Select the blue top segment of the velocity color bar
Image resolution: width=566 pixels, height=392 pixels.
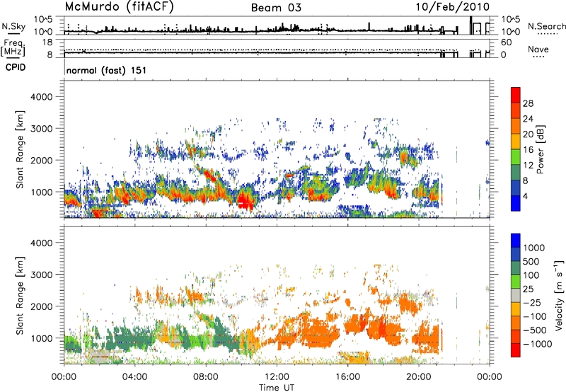[516, 241]
